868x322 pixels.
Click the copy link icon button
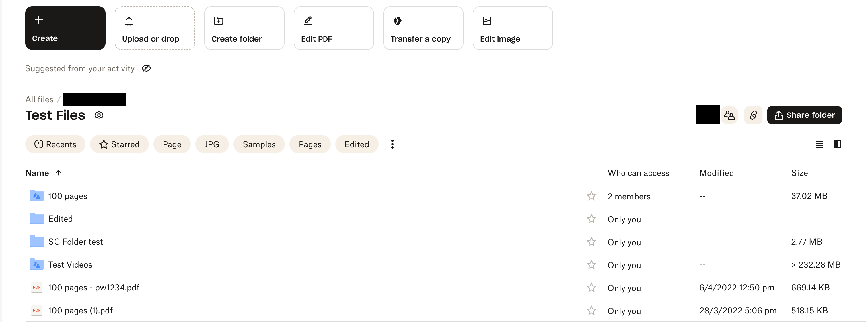(x=753, y=115)
